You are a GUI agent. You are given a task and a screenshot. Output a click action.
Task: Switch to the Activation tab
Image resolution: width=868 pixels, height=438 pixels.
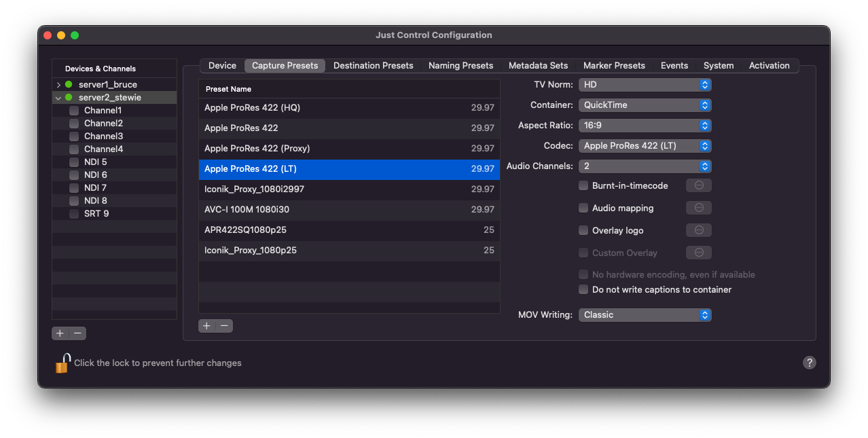[x=770, y=66]
